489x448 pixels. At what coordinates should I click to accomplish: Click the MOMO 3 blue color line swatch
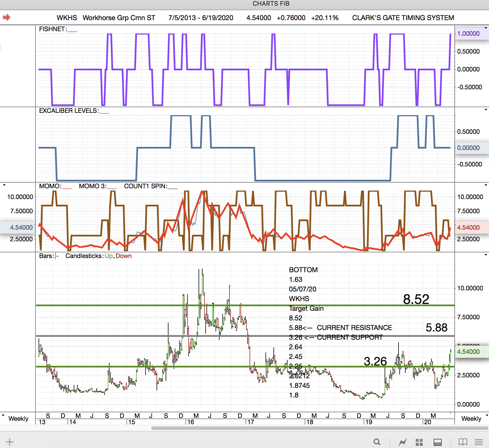[112, 188]
